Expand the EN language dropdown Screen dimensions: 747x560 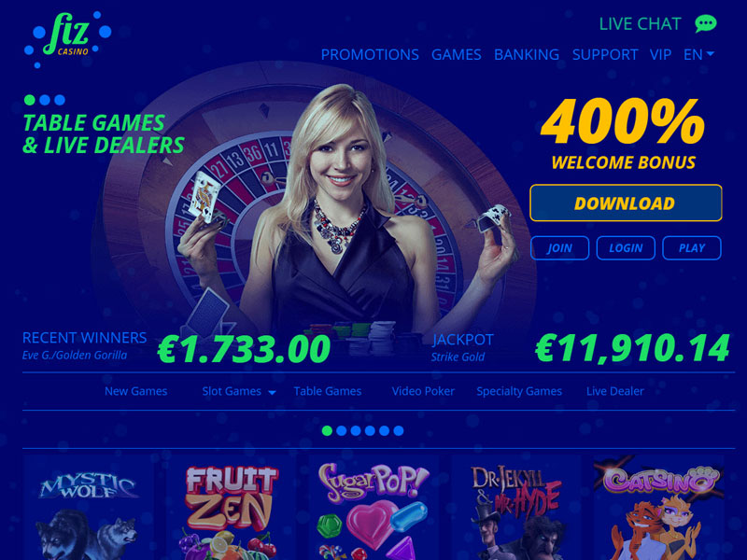click(698, 54)
